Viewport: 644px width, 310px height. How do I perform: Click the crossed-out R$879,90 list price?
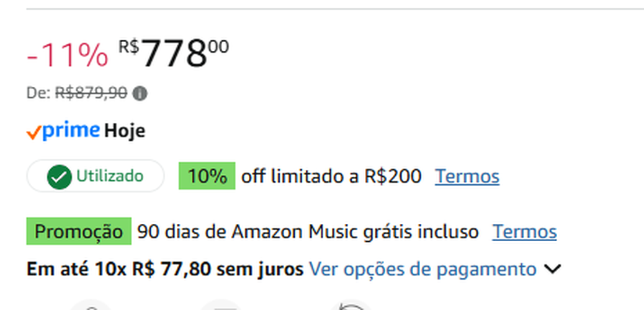click(x=91, y=94)
